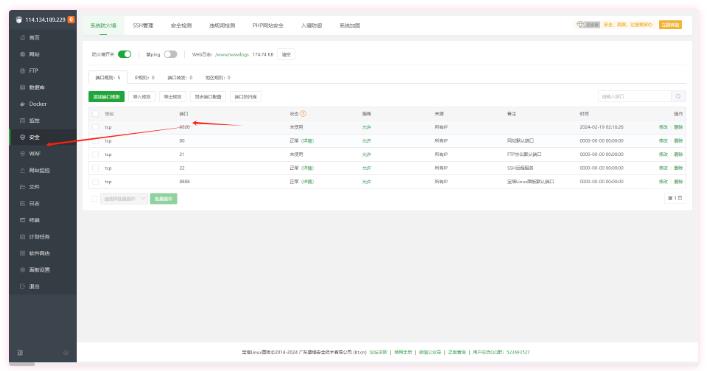Click the 退出 logout sidebar item
707x371 pixels.
click(x=43, y=286)
